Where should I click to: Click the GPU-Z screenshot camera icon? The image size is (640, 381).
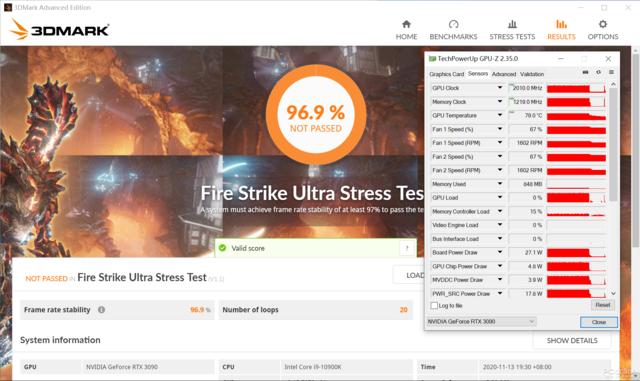click(x=585, y=72)
